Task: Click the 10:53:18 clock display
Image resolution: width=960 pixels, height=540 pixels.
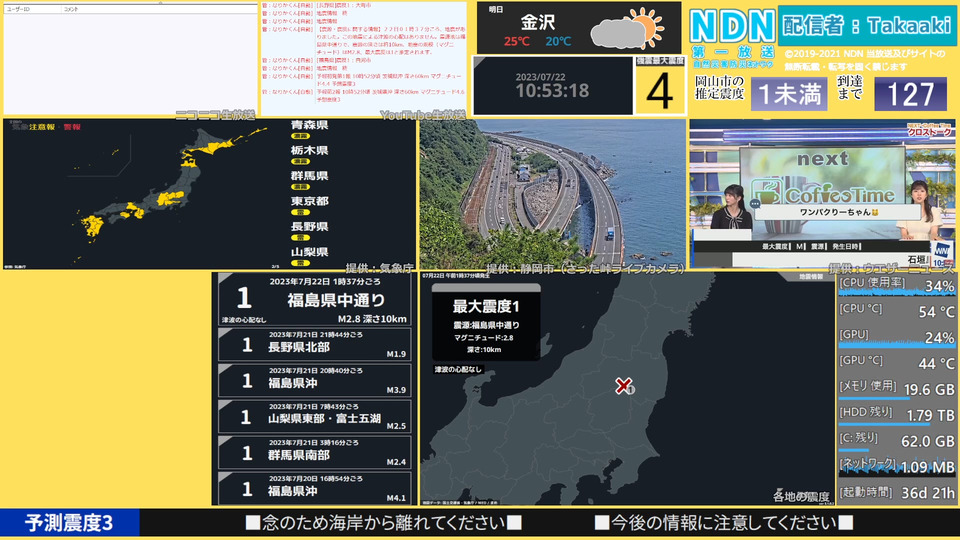Action: click(x=552, y=91)
